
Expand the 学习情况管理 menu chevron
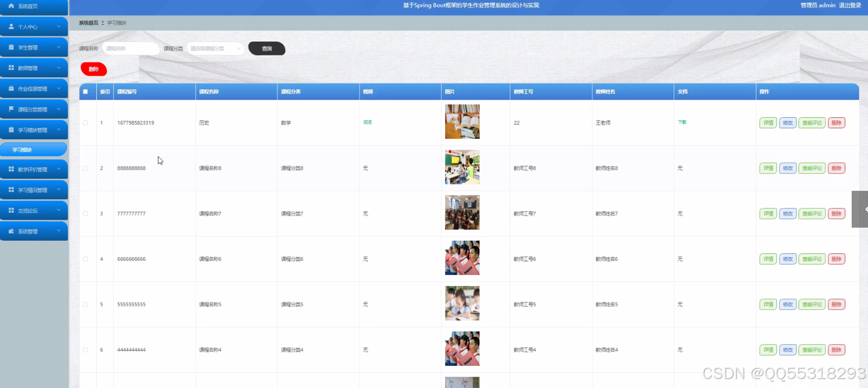(58, 189)
